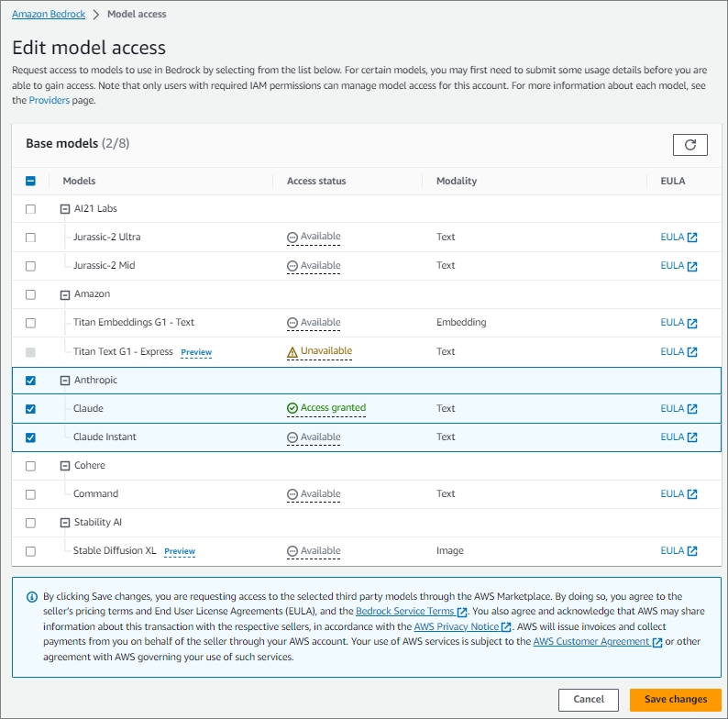Open external EULA icon for Stable Diffusion XL
728x719 pixels.
tap(692, 551)
